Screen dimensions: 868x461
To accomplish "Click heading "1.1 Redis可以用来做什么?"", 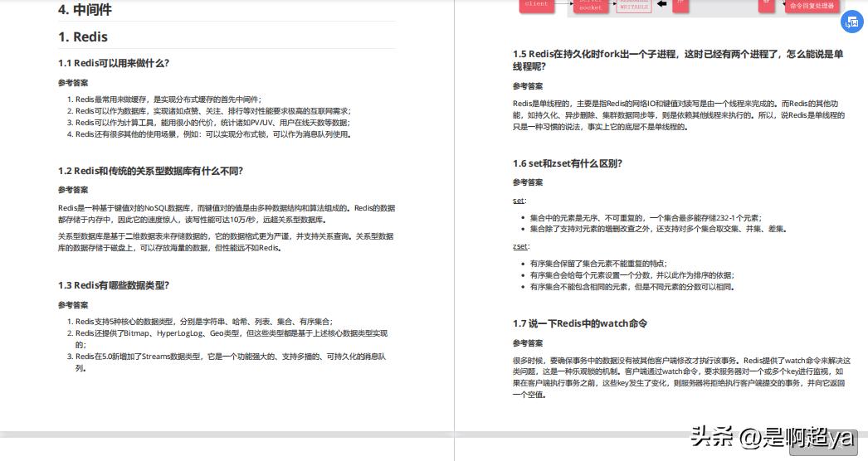I will click(x=114, y=63).
